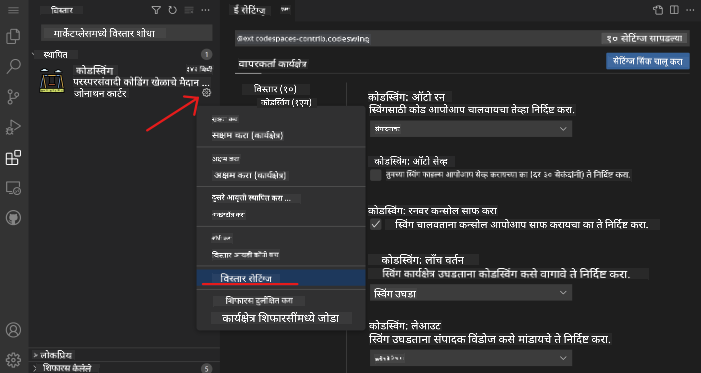The image size is (701, 373).
Task: Open the Run and Debug view
Action: 13,127
